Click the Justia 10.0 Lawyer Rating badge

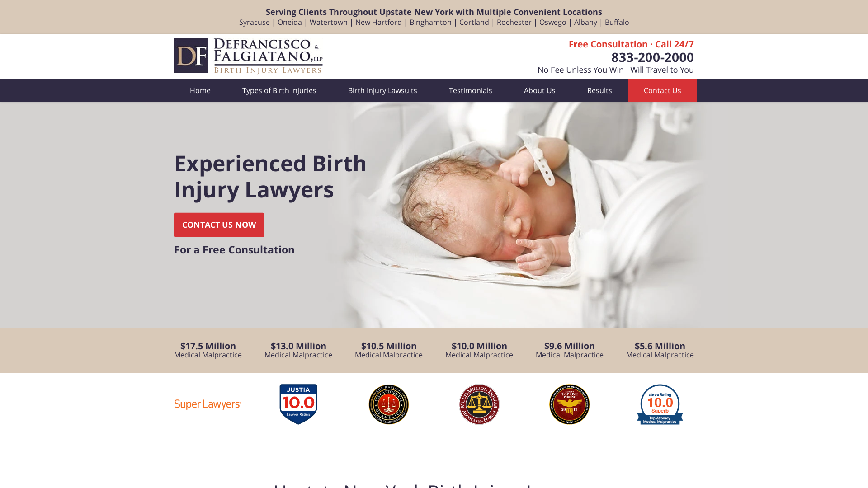pos(298,404)
